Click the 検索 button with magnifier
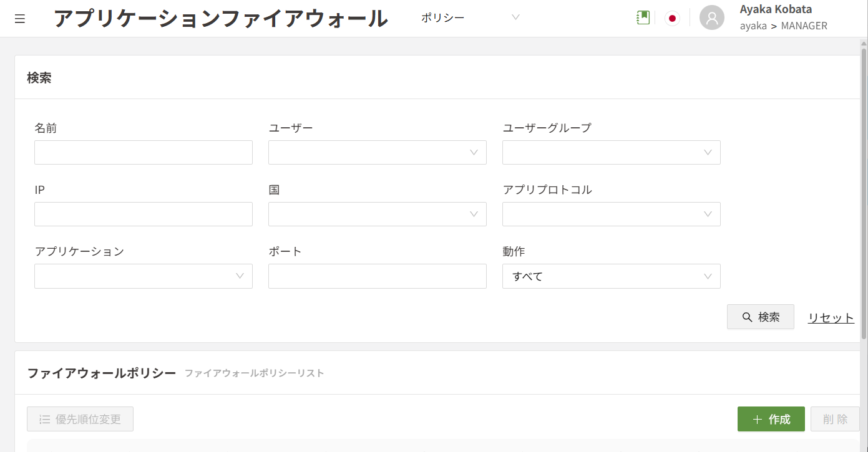Image resolution: width=868 pixels, height=452 pixels. click(760, 317)
